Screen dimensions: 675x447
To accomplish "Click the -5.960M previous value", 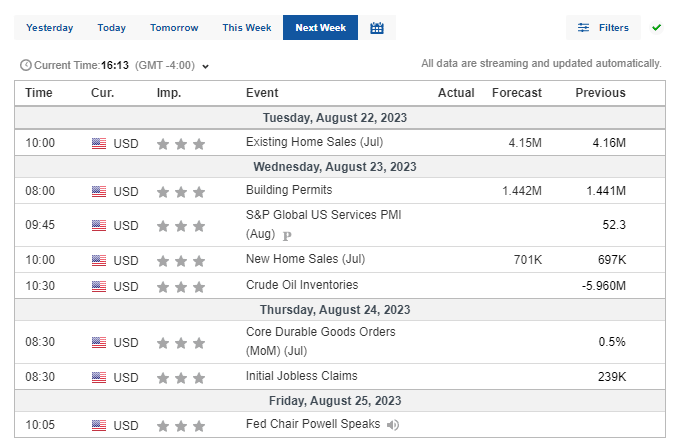I will coord(604,286).
